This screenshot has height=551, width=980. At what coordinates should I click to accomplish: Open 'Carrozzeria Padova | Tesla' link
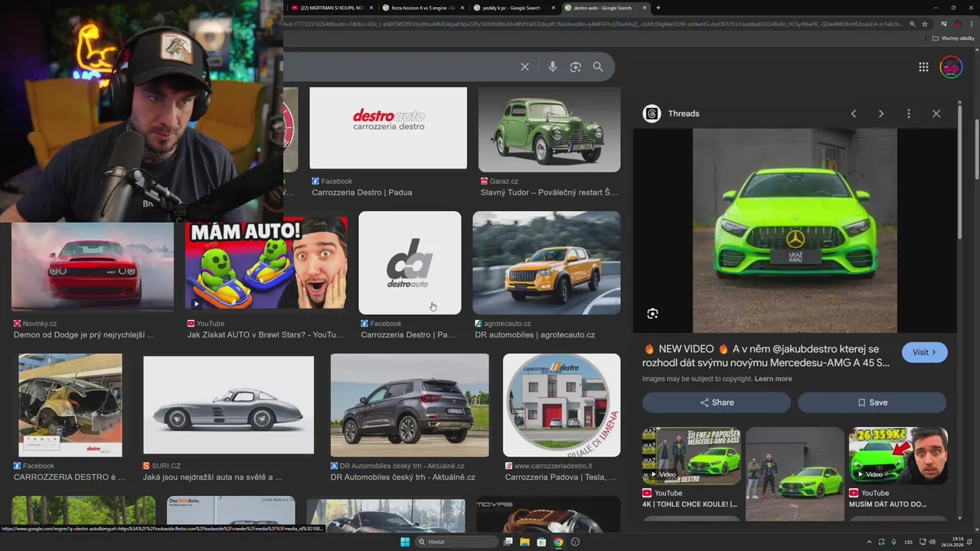pyautogui.click(x=560, y=478)
